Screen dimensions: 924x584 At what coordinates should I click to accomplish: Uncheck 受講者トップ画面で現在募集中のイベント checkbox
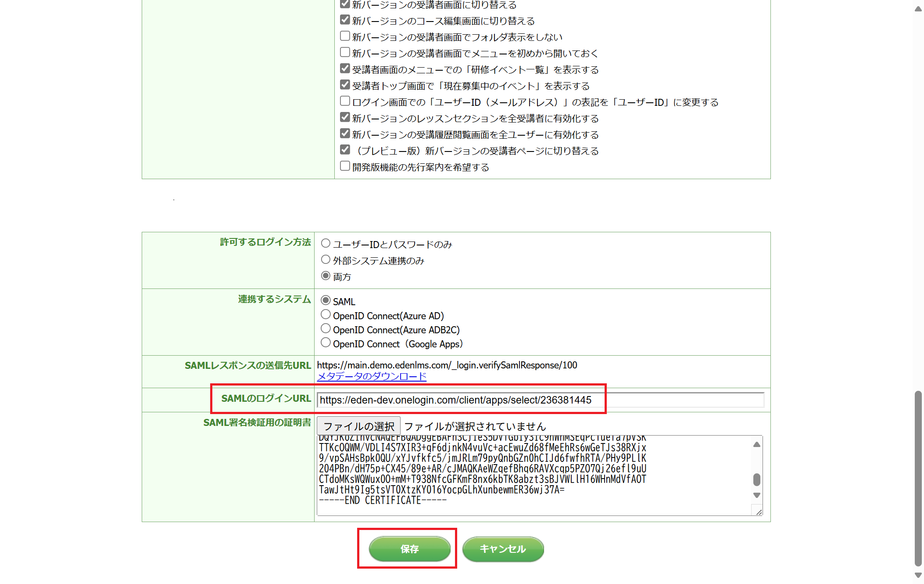click(345, 85)
